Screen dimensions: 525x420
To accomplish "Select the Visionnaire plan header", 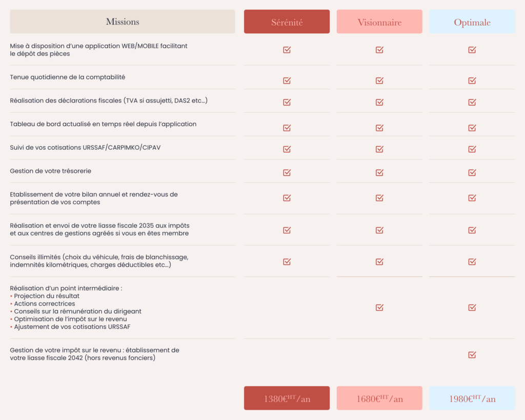I will coord(379,22).
